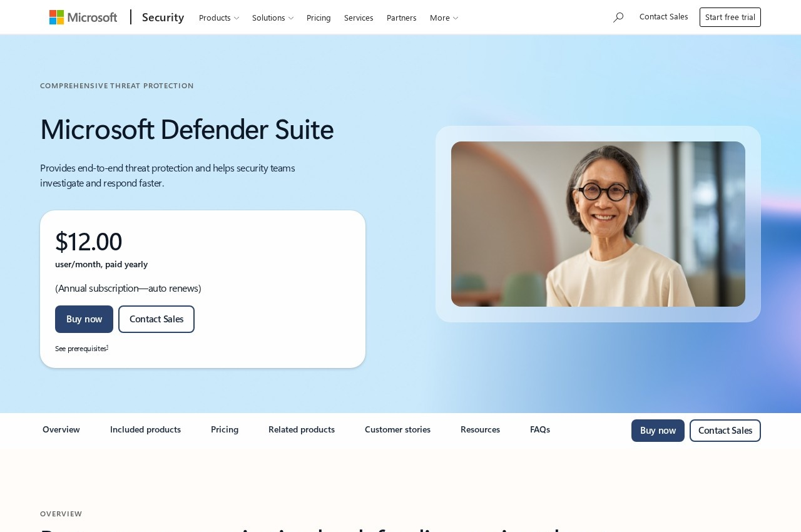Open the search magnifier icon

(x=618, y=18)
